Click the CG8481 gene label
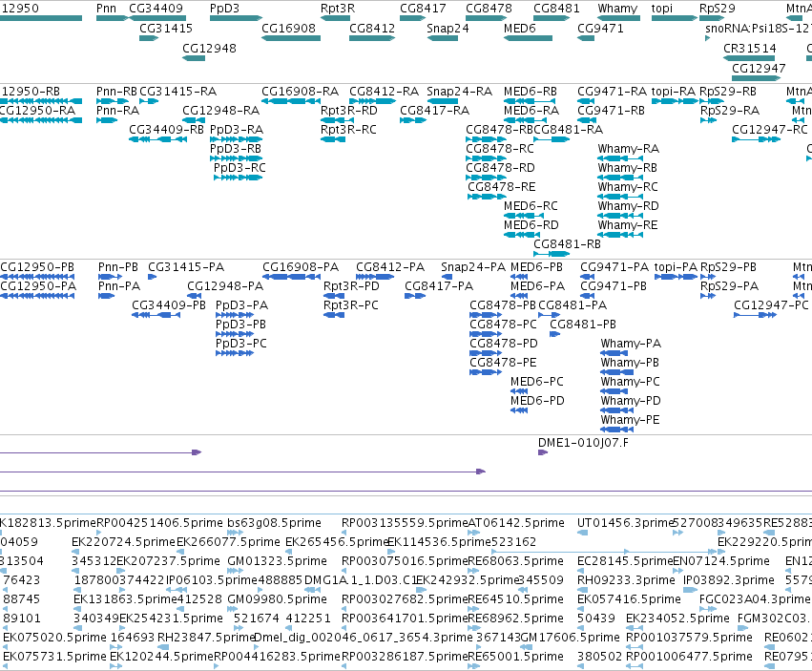 (x=556, y=9)
